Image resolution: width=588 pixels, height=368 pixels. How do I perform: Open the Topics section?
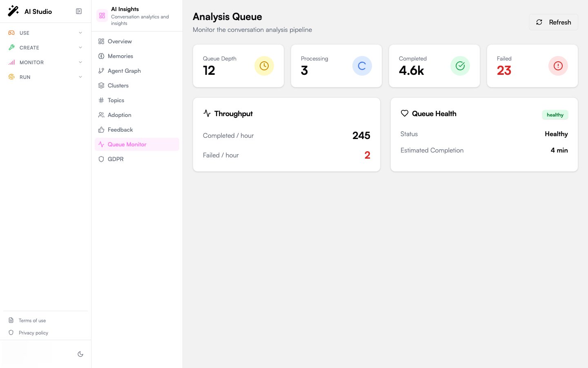point(137,100)
